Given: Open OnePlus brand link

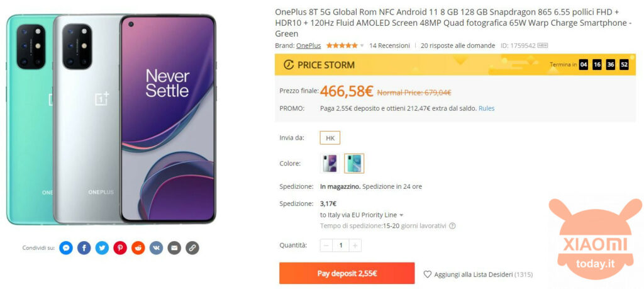Looking at the screenshot, I should click(x=308, y=46).
